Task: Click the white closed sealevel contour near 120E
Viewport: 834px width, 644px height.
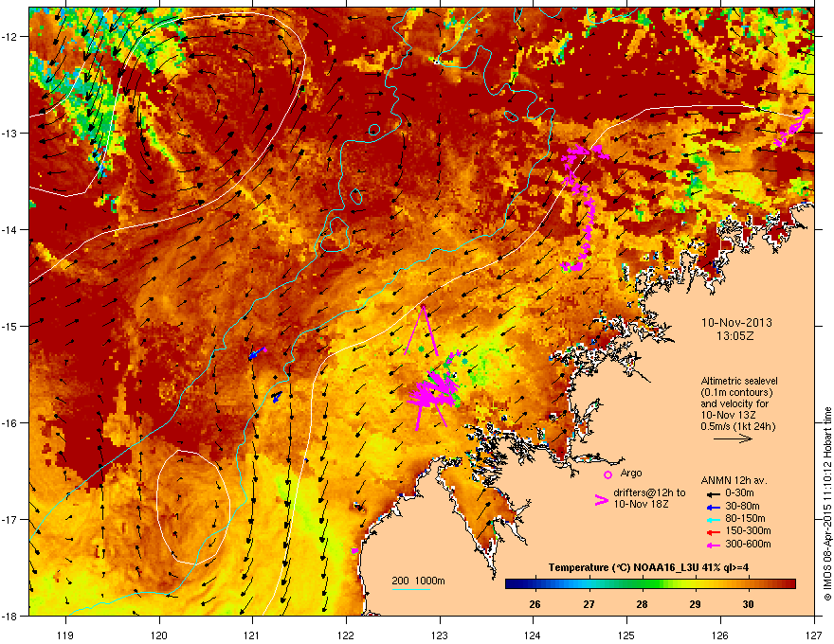Action: coord(193,508)
